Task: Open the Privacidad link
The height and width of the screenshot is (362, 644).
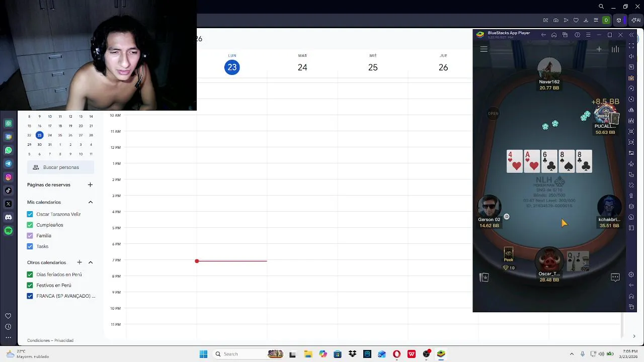Action: tap(64, 340)
